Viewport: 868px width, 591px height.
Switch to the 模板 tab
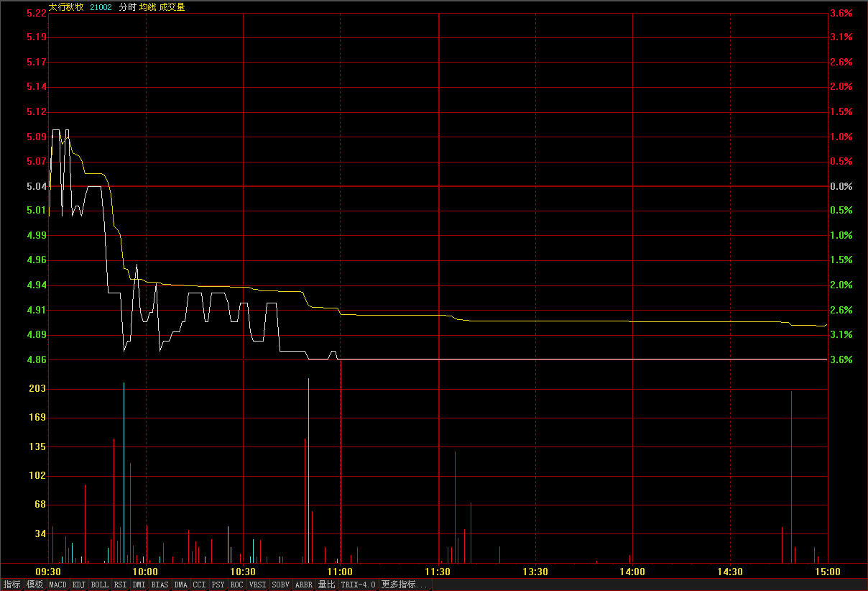(34, 585)
